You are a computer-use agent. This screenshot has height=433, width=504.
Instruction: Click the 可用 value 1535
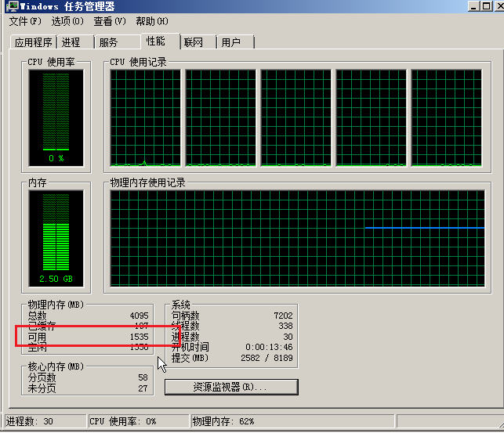(x=140, y=337)
